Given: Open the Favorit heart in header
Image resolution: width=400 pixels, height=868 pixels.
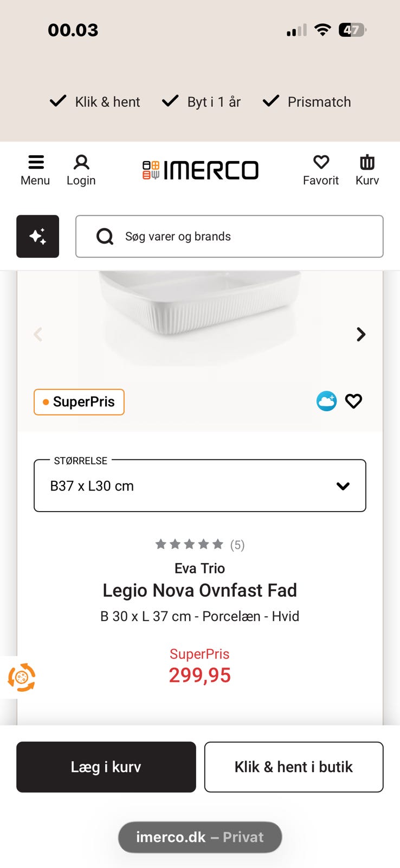Looking at the screenshot, I should (321, 170).
